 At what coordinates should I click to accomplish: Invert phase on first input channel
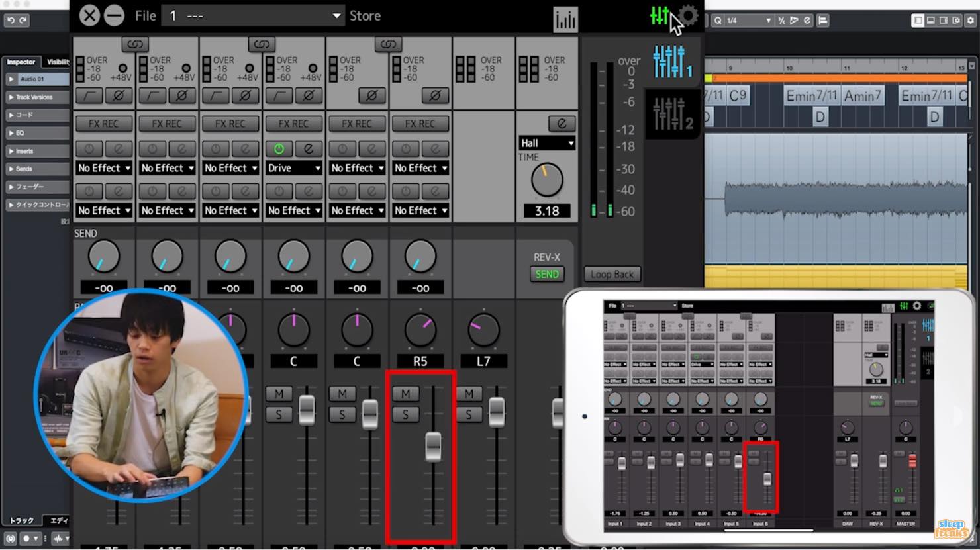tap(119, 96)
